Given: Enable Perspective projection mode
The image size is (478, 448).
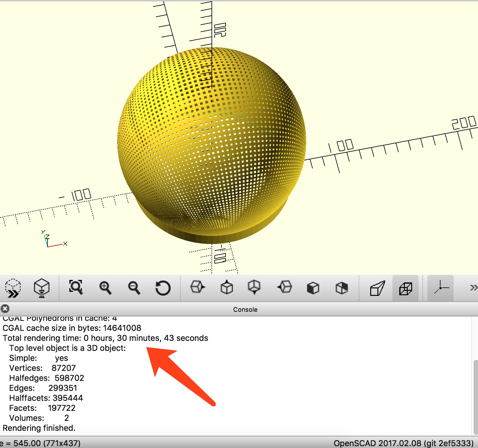Looking at the screenshot, I should (377, 288).
